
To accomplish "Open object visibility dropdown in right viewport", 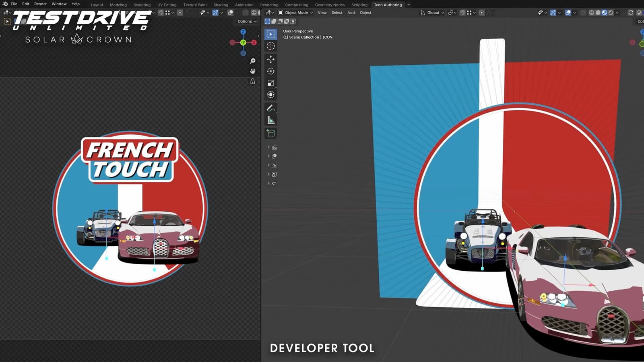I will click(542, 12).
